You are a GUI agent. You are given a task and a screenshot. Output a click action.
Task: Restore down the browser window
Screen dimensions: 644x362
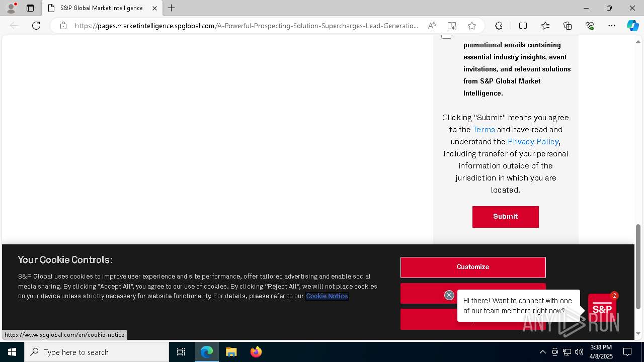609,8
